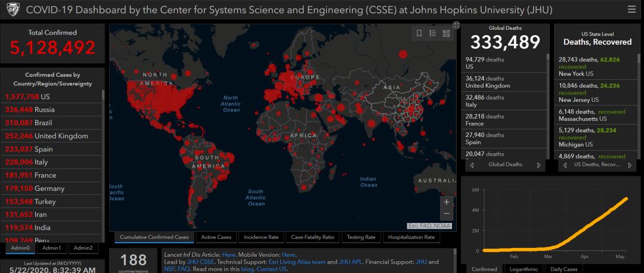The height and width of the screenshot is (273, 644).
Task: Switch to Incidence Rate tab
Action: (x=261, y=237)
